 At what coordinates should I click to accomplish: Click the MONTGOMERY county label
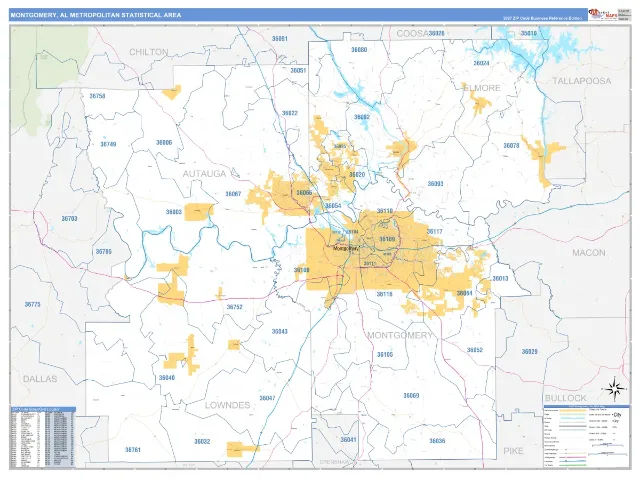tap(400, 335)
